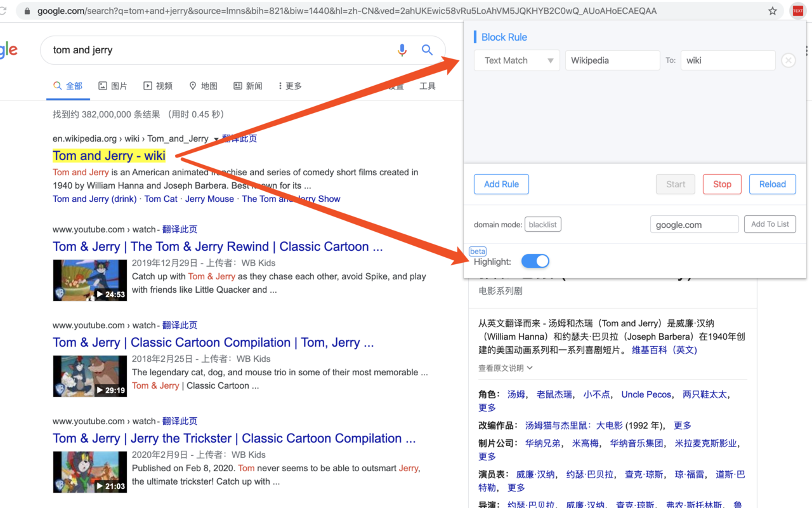Toggle the Highlight switch off
The width and height of the screenshot is (812, 508).
click(535, 261)
